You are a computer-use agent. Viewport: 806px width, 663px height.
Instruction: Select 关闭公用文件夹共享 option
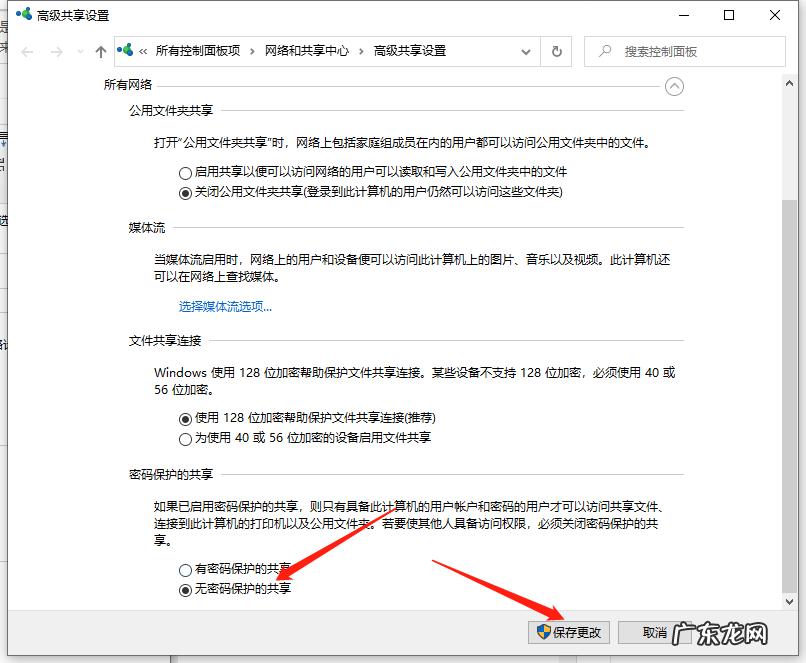(185, 193)
